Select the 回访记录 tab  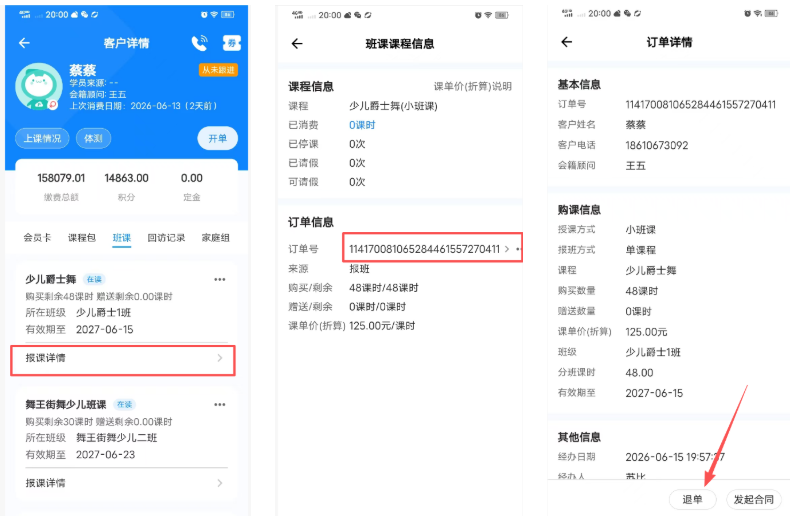tap(166, 238)
